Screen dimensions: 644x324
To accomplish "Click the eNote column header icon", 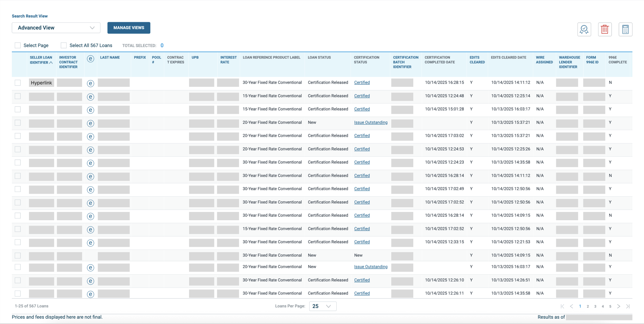I will [x=90, y=59].
